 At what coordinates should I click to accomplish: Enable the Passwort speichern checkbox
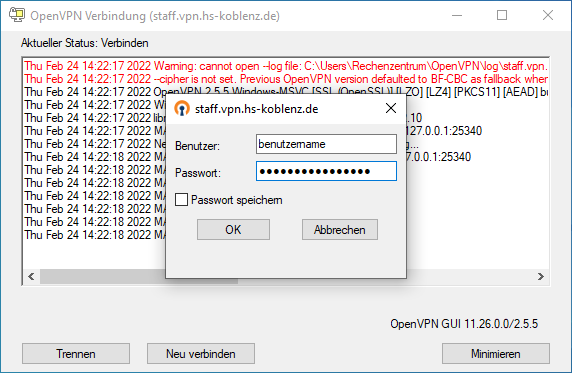[x=181, y=200]
